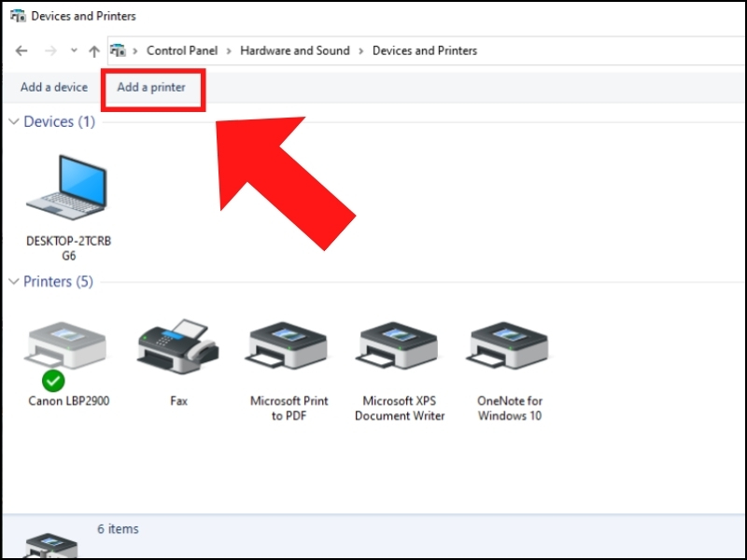Click the Canon LBP2900 label
The width and height of the screenshot is (747, 560).
point(68,401)
